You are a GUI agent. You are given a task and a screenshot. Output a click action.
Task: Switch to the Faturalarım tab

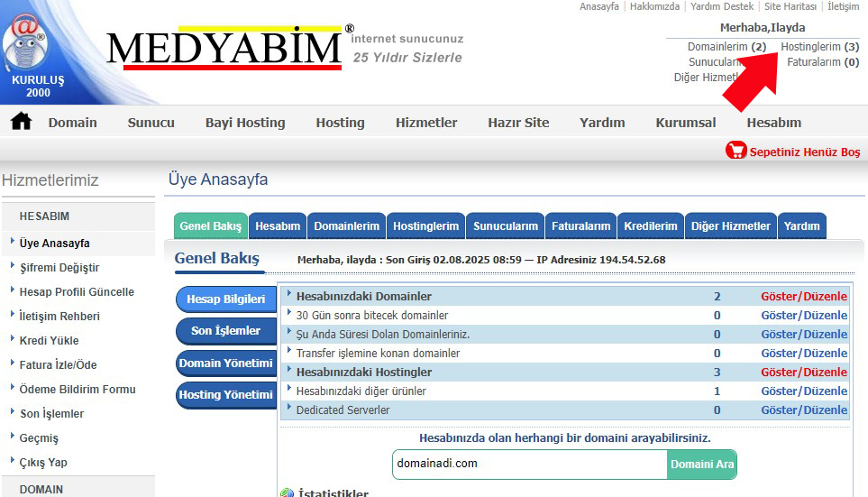tap(580, 226)
